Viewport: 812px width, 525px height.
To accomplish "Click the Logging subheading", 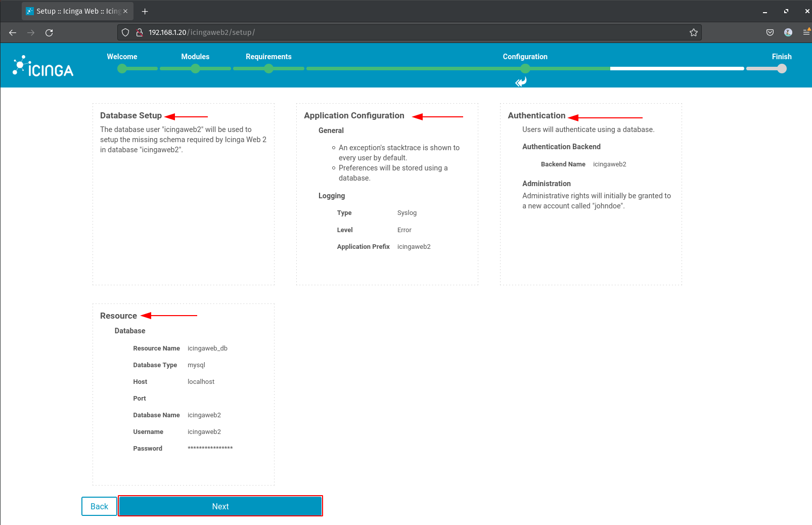I will point(332,196).
